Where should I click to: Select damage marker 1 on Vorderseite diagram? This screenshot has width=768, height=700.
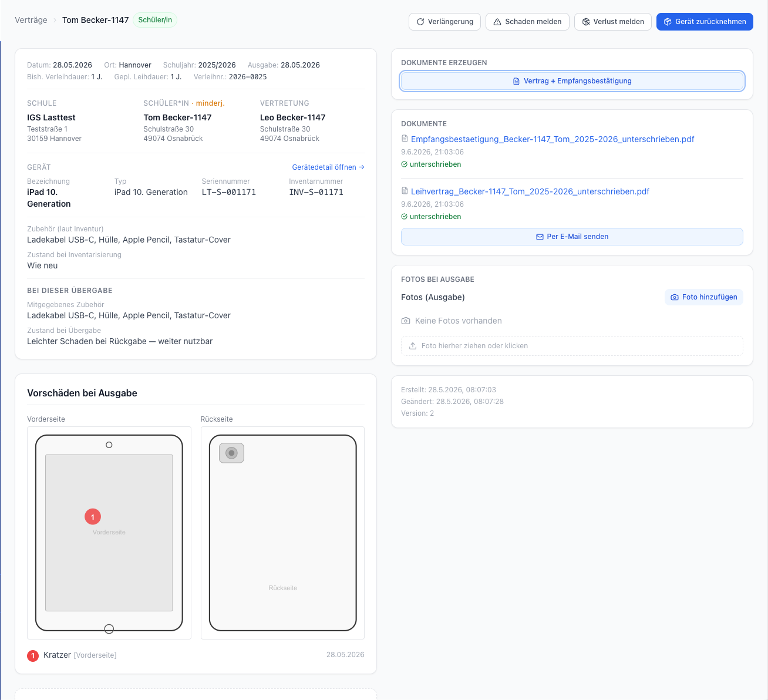(x=93, y=517)
